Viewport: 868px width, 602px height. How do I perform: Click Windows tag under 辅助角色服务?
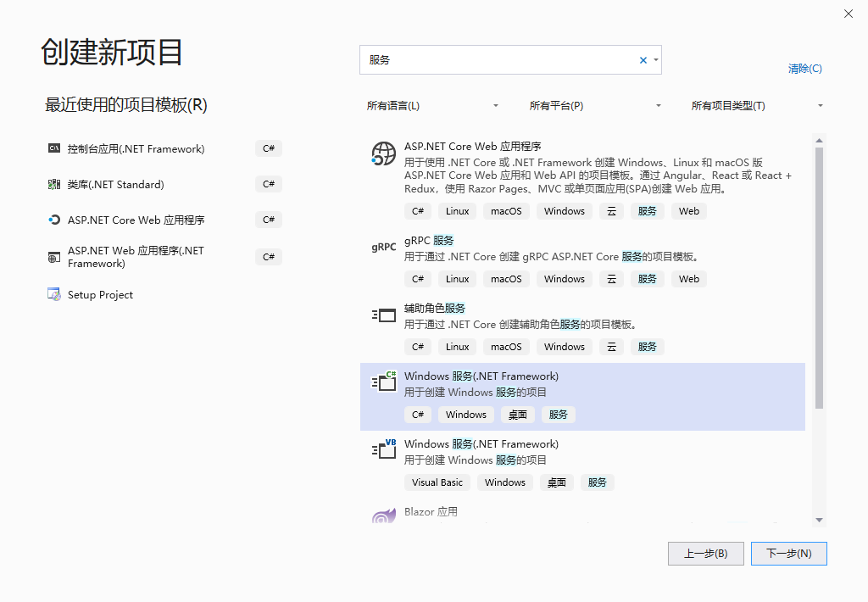tap(564, 347)
